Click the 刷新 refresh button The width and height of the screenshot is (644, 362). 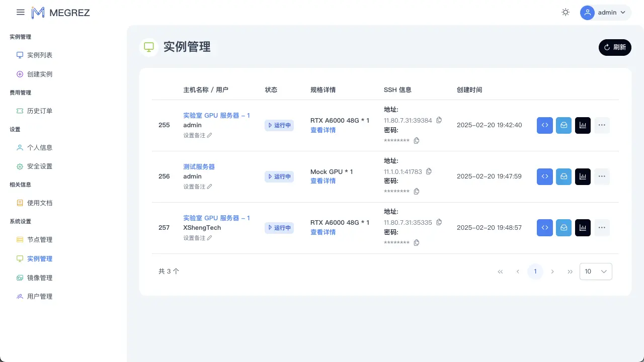tap(615, 47)
